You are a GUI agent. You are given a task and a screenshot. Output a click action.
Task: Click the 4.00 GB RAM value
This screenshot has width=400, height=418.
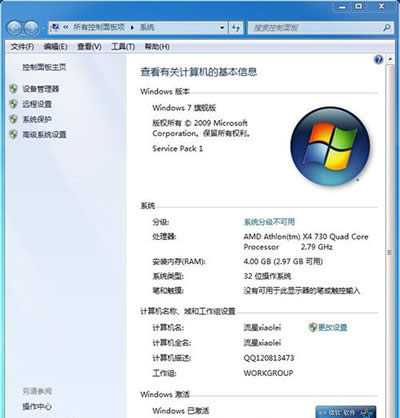pyautogui.click(x=283, y=261)
